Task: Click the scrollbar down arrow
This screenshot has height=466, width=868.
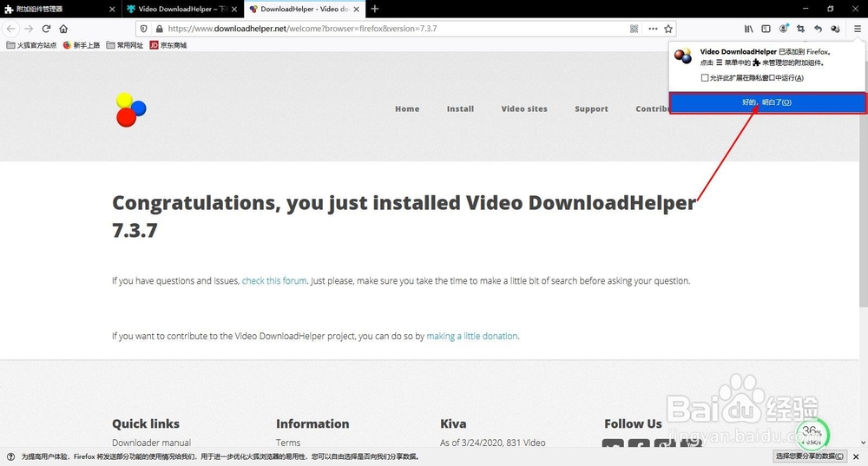Action: coord(863,443)
